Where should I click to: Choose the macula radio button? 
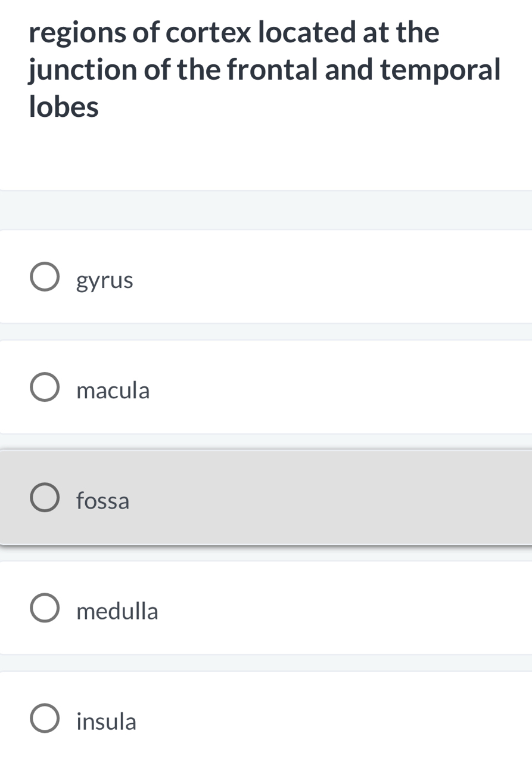coord(45,388)
